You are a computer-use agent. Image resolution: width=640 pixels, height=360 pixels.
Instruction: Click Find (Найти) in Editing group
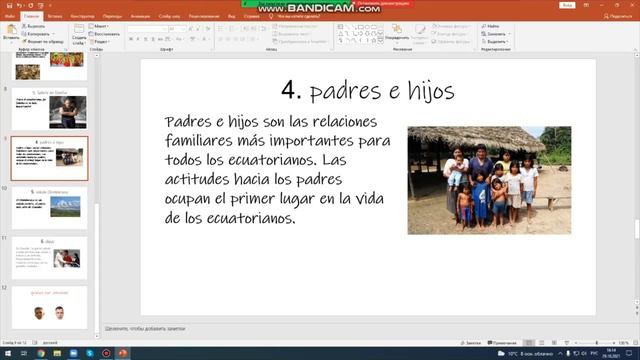(x=490, y=26)
